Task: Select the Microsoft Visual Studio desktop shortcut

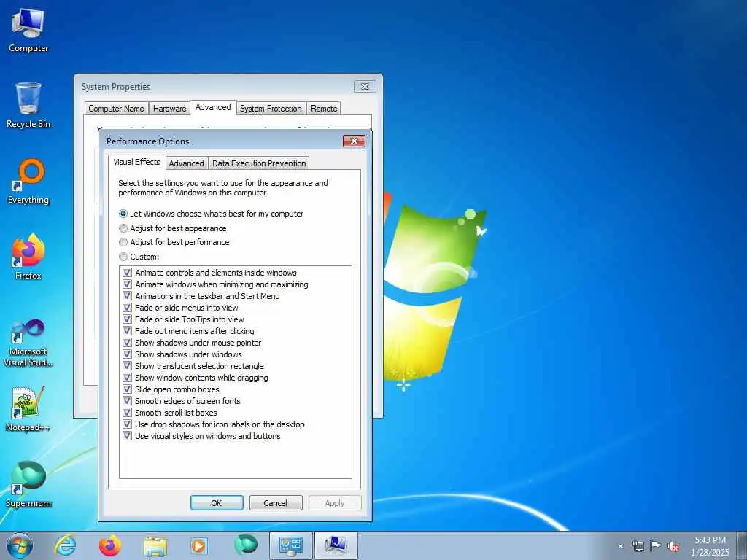Action: pyautogui.click(x=28, y=343)
